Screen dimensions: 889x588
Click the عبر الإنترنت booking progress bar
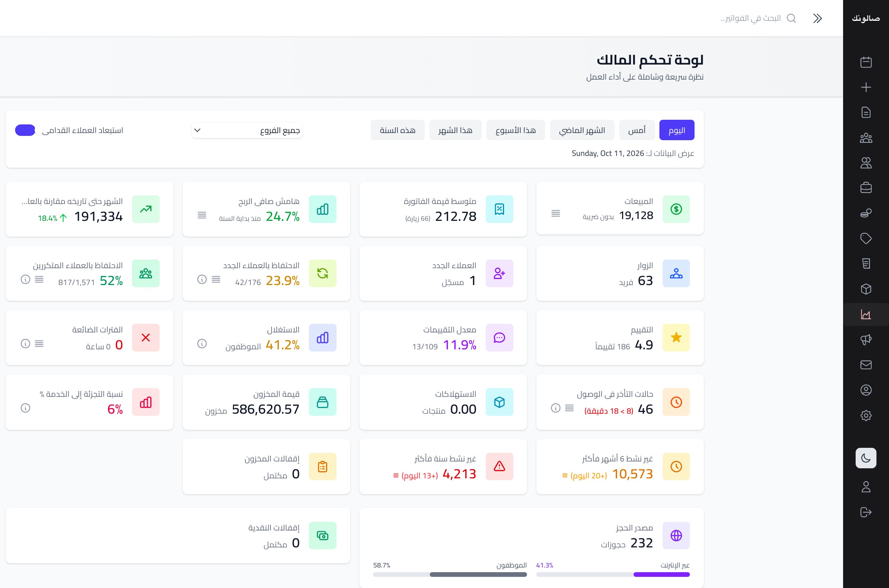tap(613, 574)
